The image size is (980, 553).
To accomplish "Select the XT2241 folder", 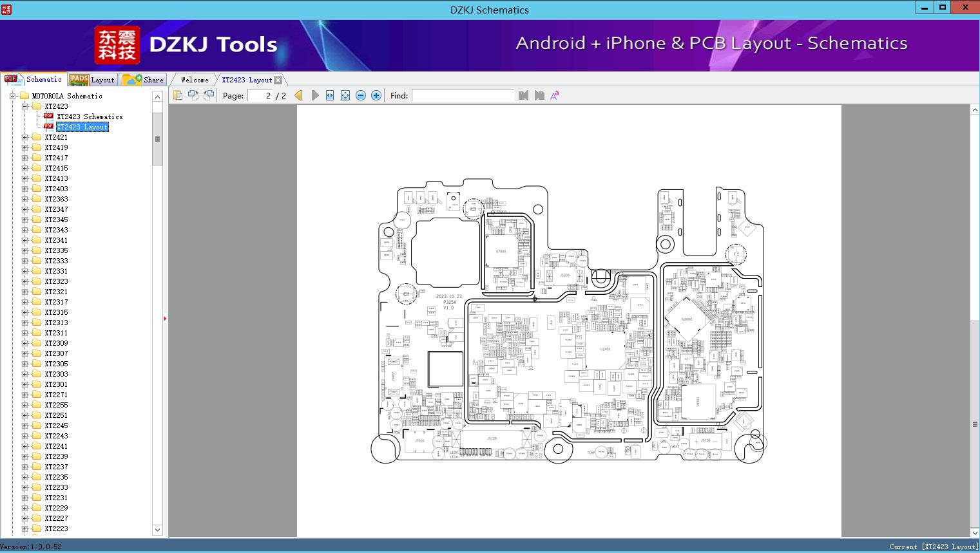I will pyautogui.click(x=56, y=446).
